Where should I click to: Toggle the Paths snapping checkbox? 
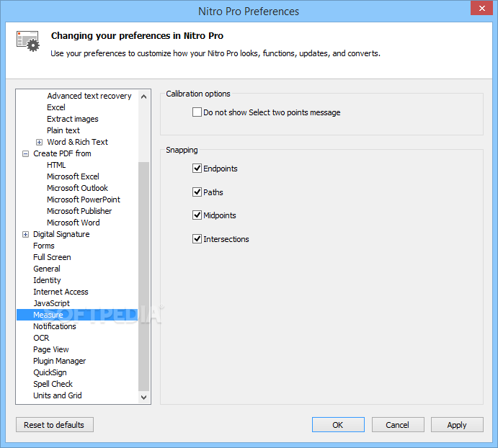(197, 192)
